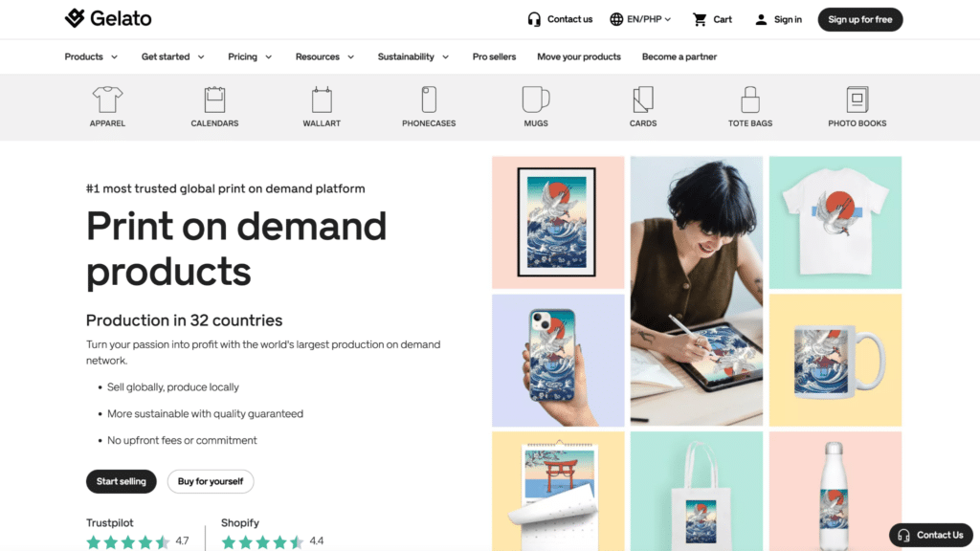The image size is (980, 551).
Task: Click the artist drawing on tablet image
Action: click(697, 291)
